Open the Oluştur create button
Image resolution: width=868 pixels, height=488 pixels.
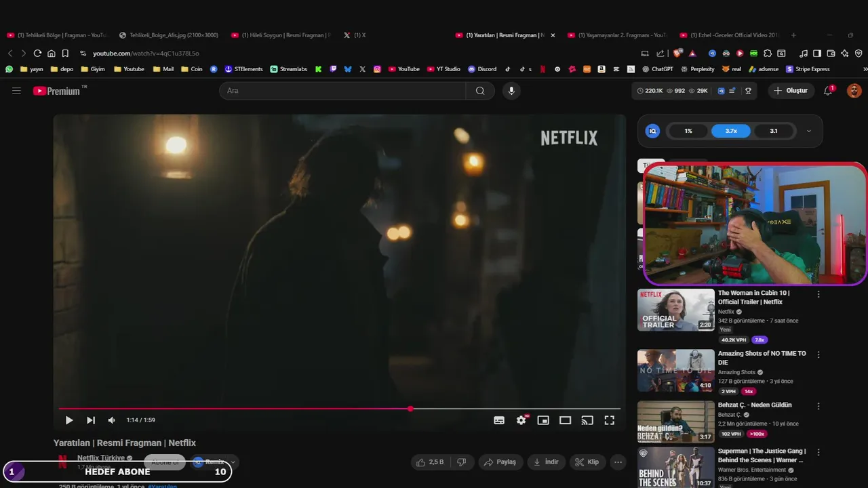coord(791,91)
